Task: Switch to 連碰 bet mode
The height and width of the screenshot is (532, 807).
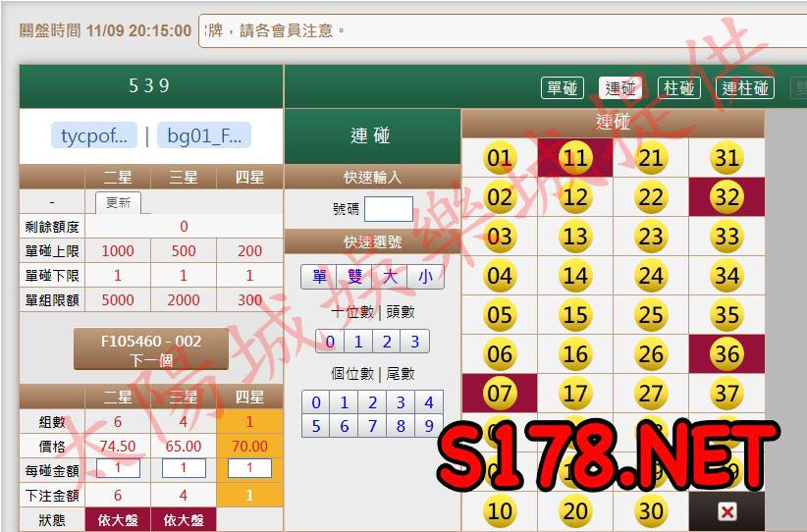Action: [620, 88]
